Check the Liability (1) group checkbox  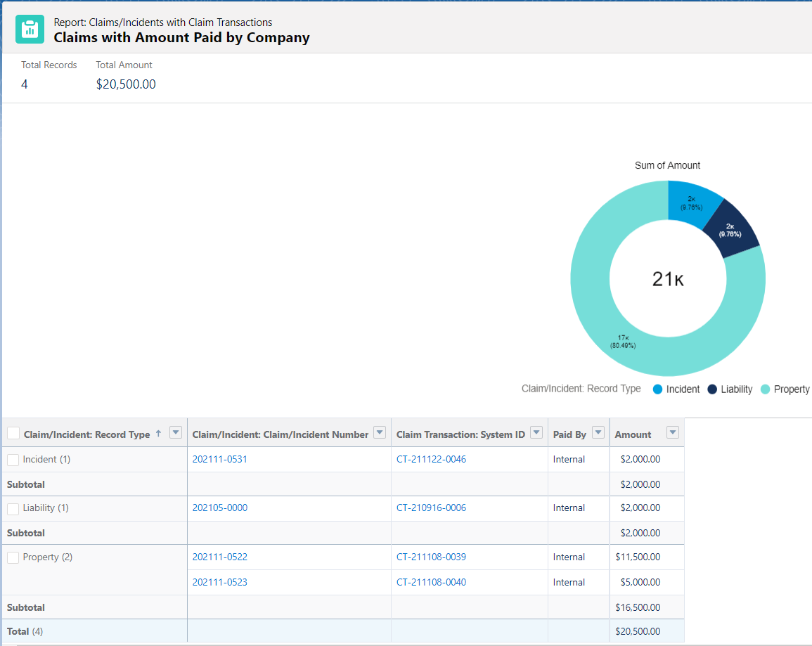(13, 508)
